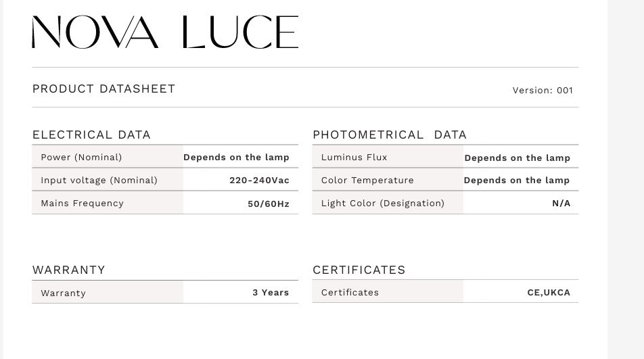The image size is (644, 359).
Task: Select the CE,UKCA certificates value
Action: coord(549,293)
